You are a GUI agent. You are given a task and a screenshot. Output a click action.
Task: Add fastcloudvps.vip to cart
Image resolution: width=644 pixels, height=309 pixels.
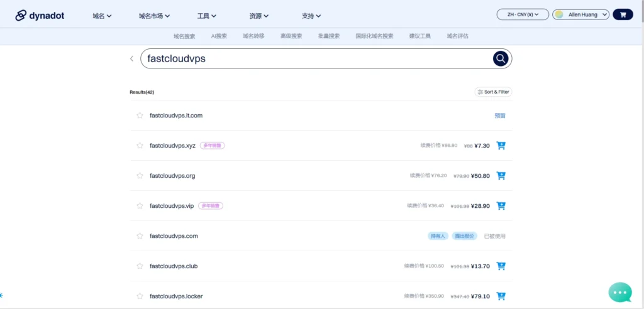[501, 205]
